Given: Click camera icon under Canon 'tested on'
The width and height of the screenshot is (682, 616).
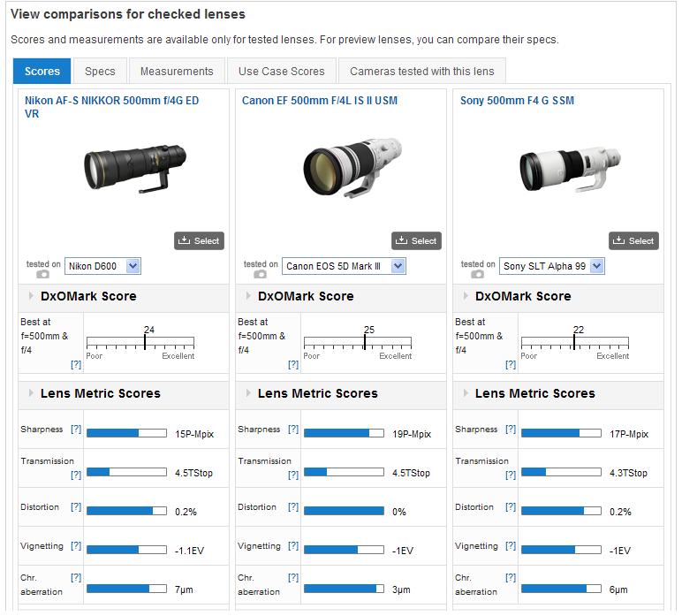Looking at the screenshot, I should pyautogui.click(x=260, y=274).
